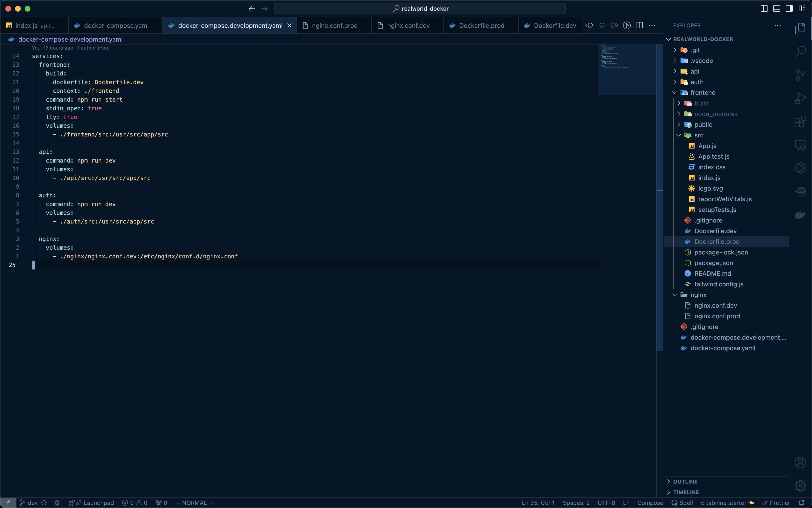Split the editor to the right
812x508 pixels.
[639, 26]
